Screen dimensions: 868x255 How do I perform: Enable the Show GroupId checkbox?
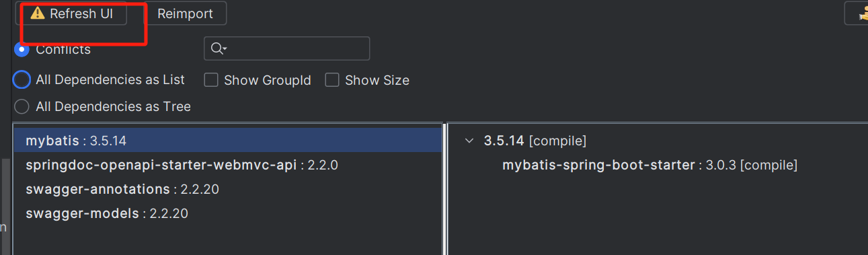tap(211, 80)
